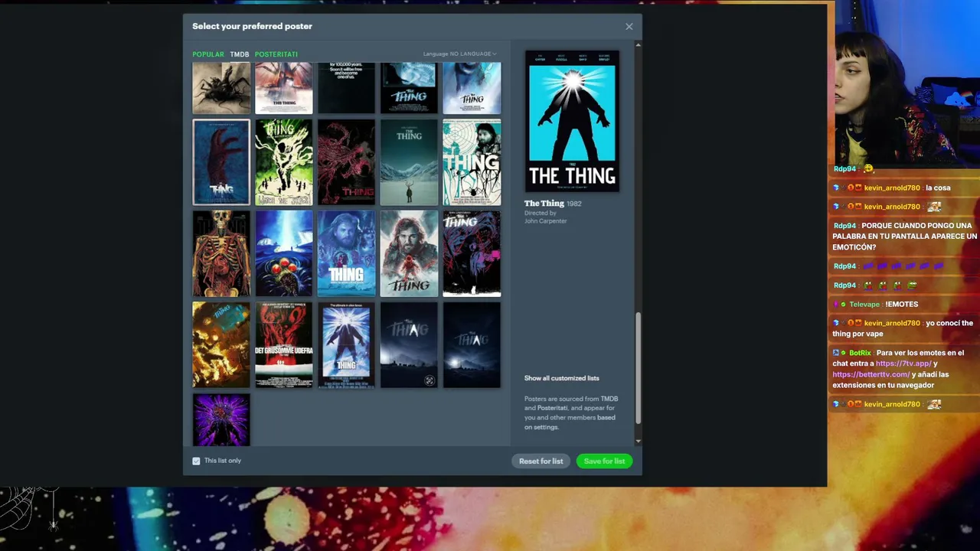Select the classic poster with glowing-faced figure in snow
980x551 pixels.
tap(346, 345)
